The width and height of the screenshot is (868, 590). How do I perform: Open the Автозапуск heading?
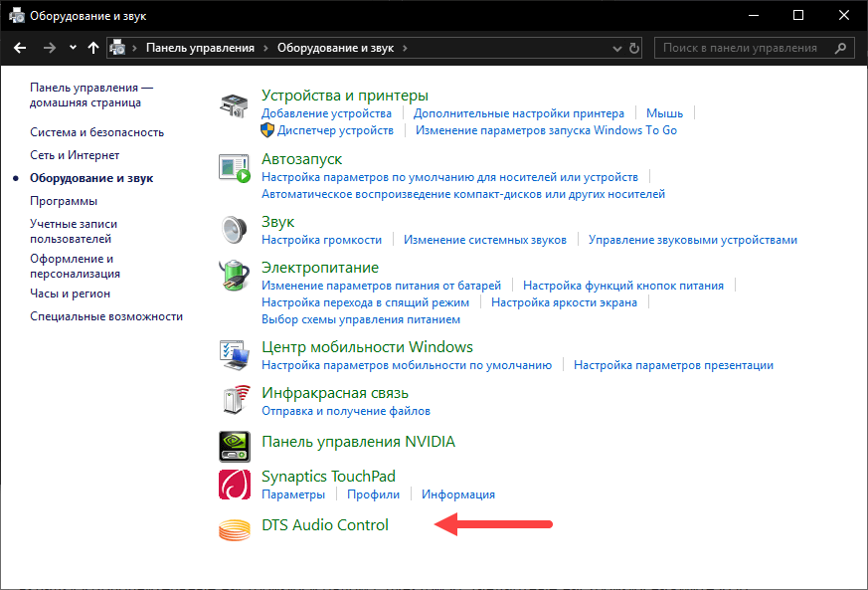[x=301, y=159]
